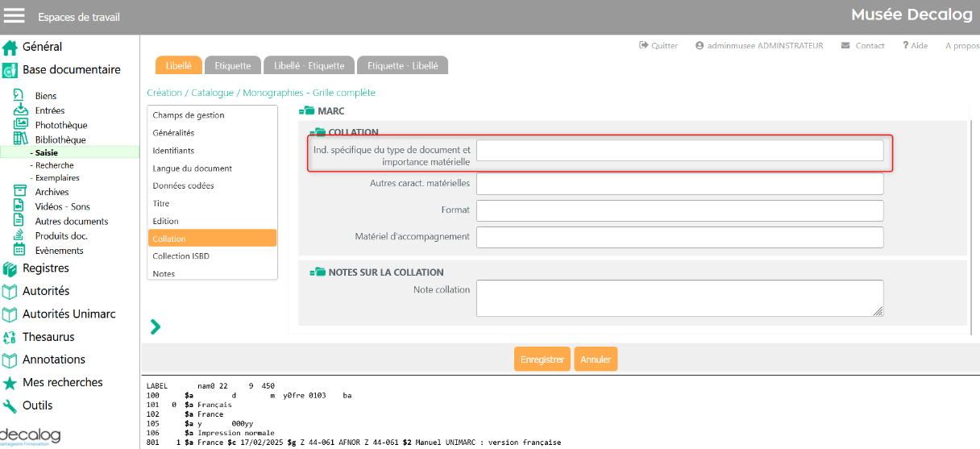
Task: Select Titre in the section list
Action: (x=161, y=204)
